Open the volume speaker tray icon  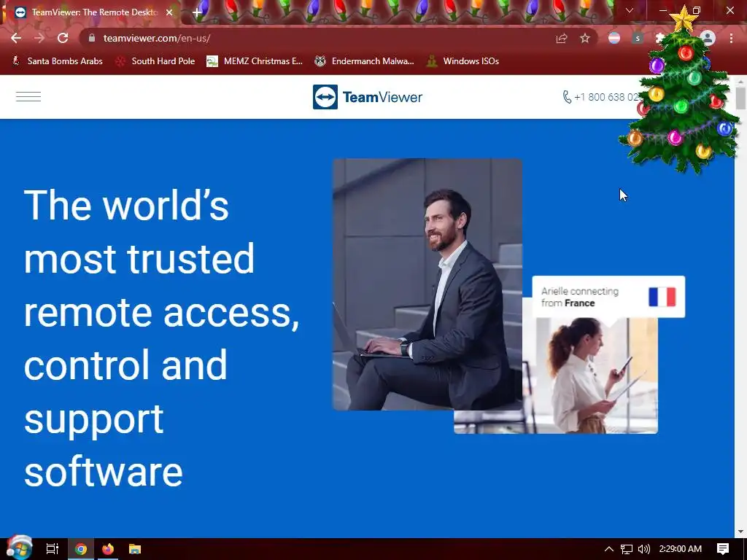coord(643,549)
